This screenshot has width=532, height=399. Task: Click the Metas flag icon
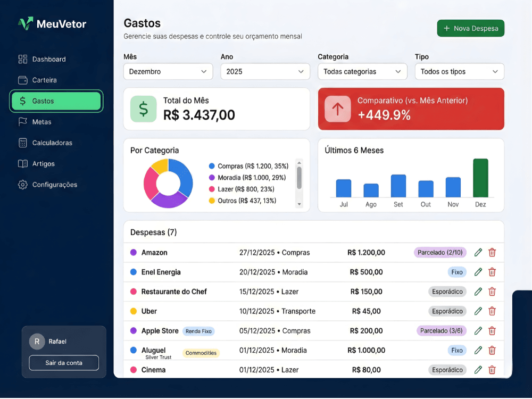click(23, 122)
